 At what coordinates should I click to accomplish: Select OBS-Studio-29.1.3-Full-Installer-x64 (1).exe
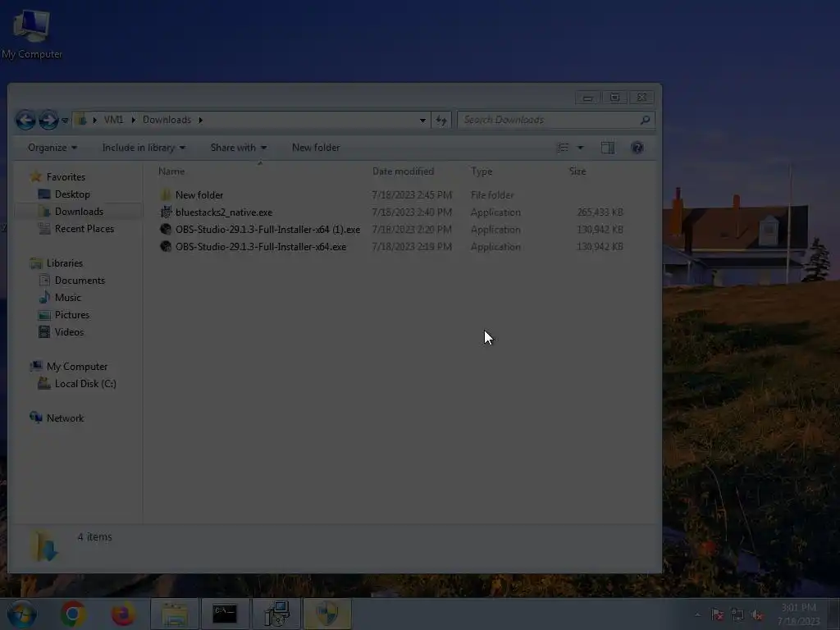pyautogui.click(x=268, y=230)
